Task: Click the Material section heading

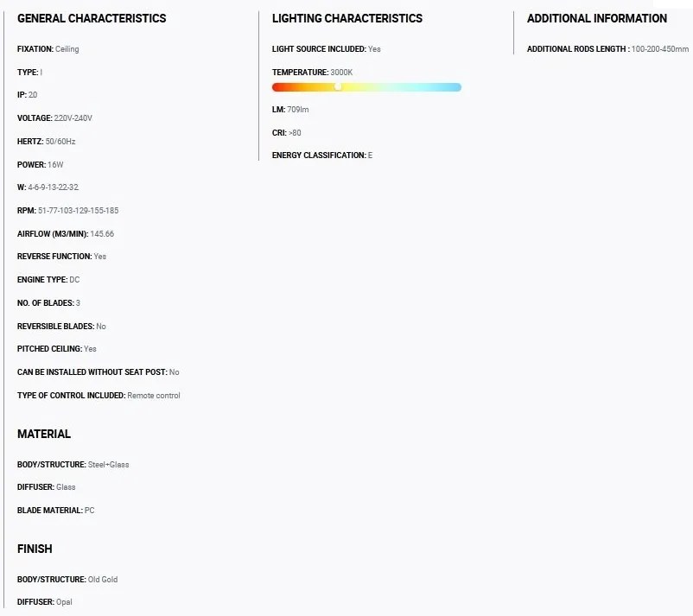Action: pos(44,434)
